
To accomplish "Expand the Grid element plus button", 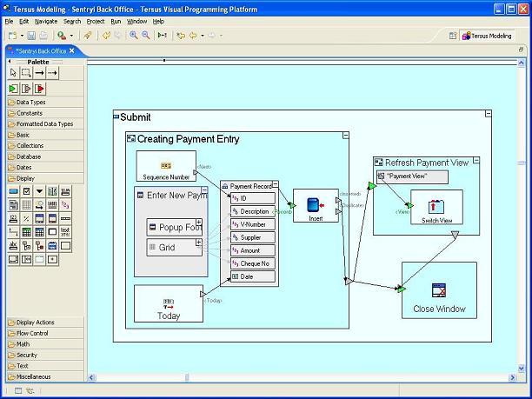I will pos(198,243).
